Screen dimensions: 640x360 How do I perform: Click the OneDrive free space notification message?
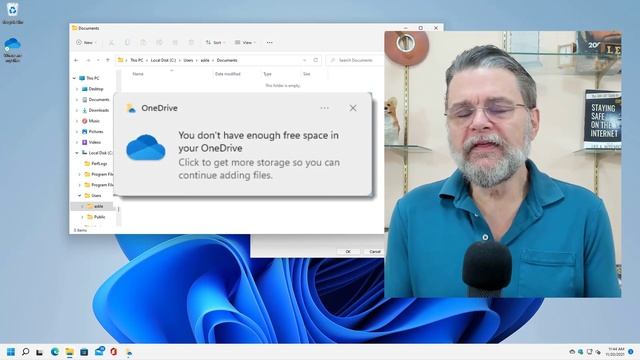tap(259, 155)
